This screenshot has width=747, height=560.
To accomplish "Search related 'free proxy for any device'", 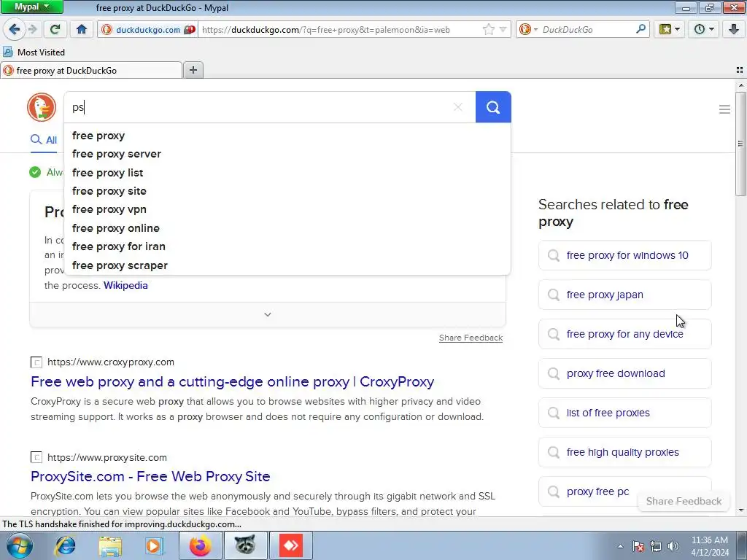I will pyautogui.click(x=625, y=334).
